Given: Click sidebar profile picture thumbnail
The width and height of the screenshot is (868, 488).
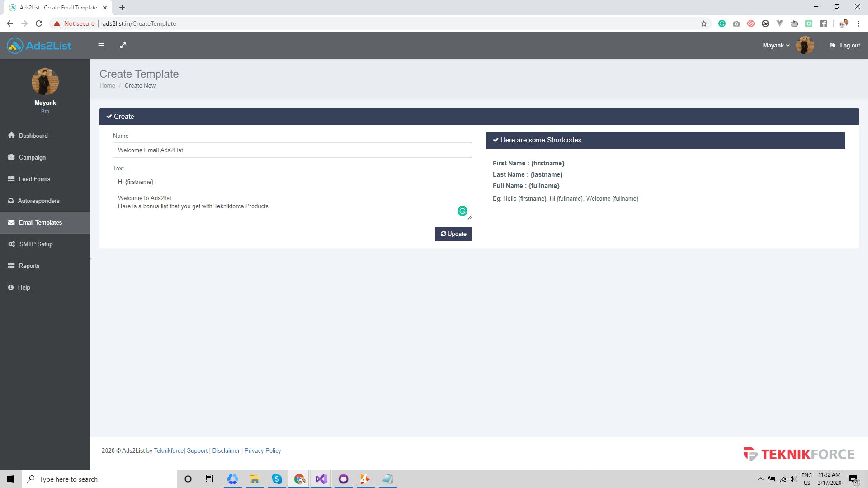Looking at the screenshot, I should (45, 82).
